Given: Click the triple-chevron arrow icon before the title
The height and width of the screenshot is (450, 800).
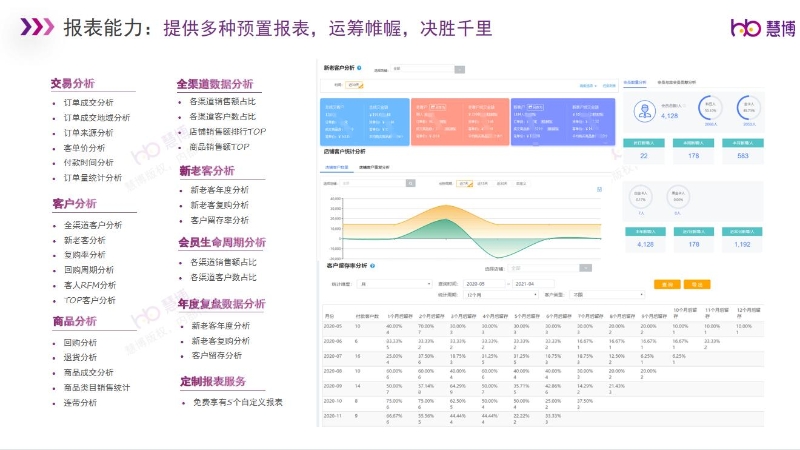Looking at the screenshot, I should (x=37, y=27).
